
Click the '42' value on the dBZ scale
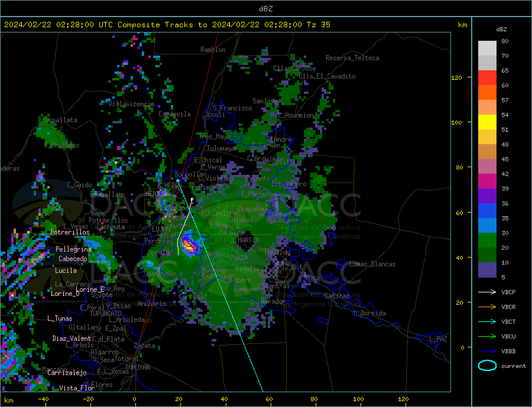[x=505, y=174]
